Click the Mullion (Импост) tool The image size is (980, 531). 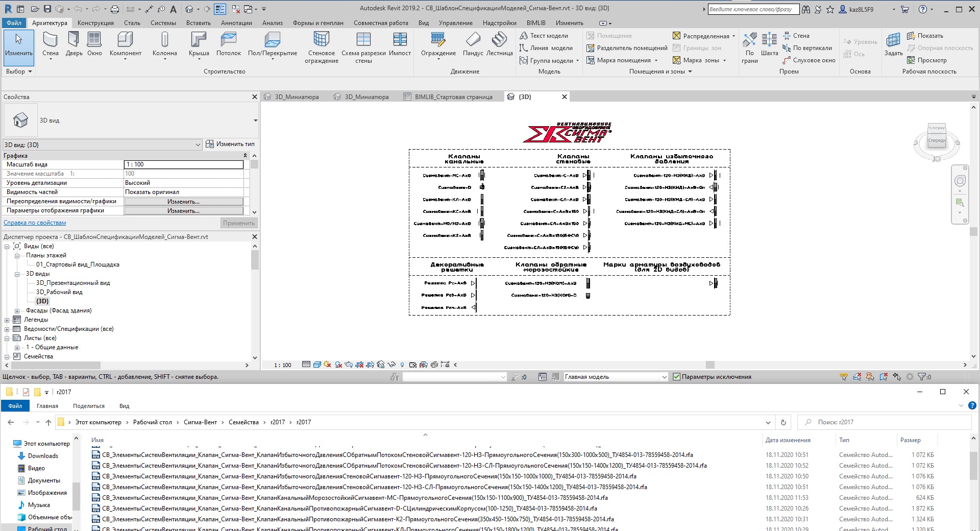pyautogui.click(x=400, y=44)
